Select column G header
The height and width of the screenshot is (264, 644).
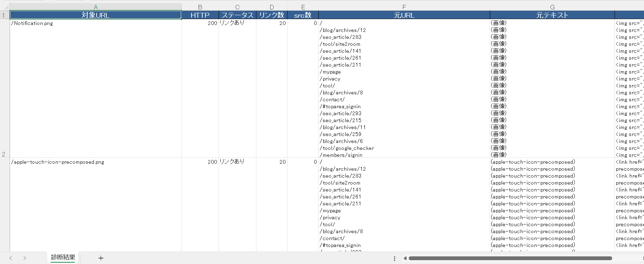[552, 7]
